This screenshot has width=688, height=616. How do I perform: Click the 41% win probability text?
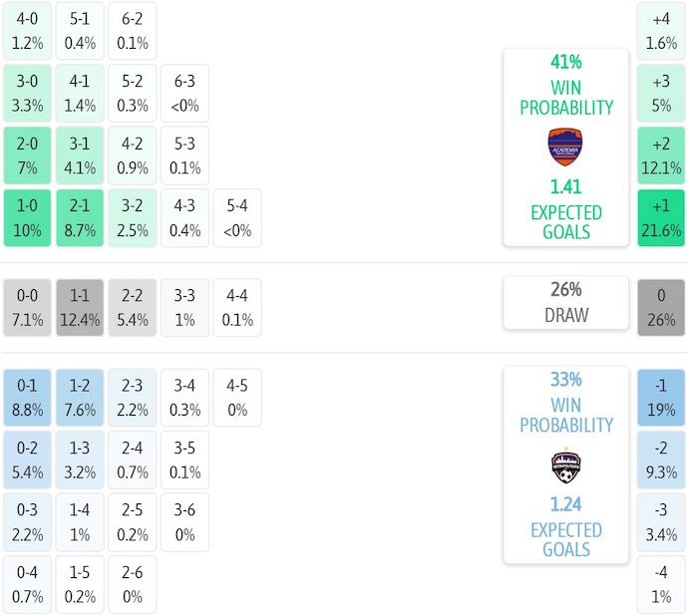[x=565, y=62]
